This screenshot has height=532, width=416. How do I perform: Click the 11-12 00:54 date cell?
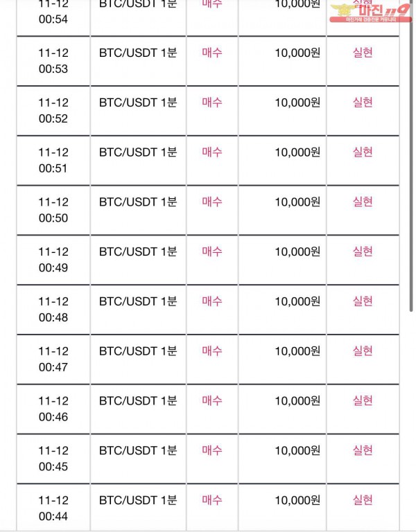tap(53, 11)
